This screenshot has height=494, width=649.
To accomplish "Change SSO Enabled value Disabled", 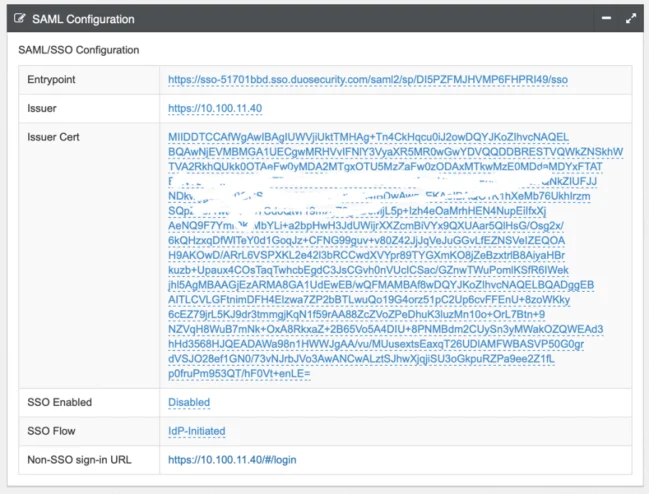I will [x=189, y=402].
